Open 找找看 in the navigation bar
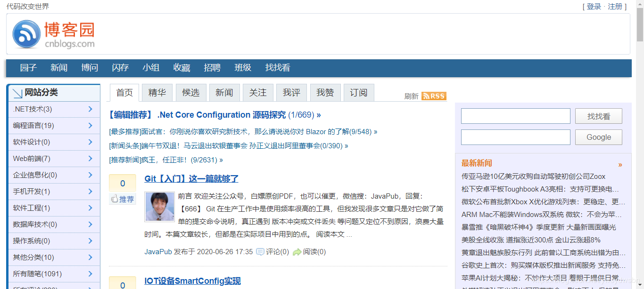The image size is (644, 289). point(278,68)
